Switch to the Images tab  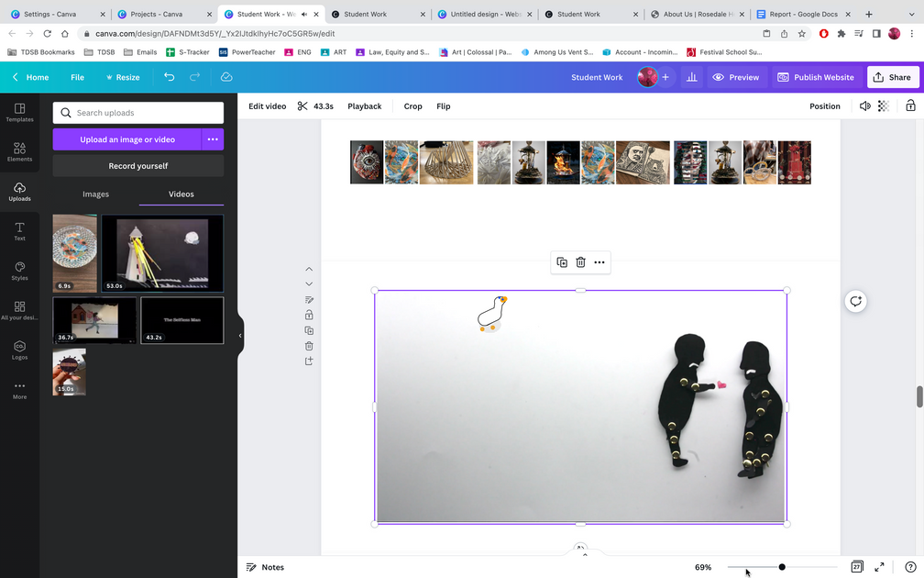95,195
